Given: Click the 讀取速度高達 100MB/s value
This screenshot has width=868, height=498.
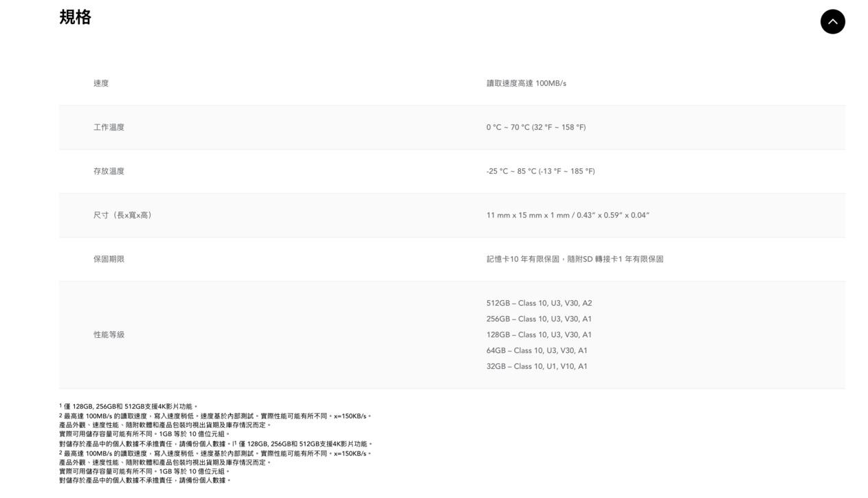Looking at the screenshot, I should [x=526, y=83].
